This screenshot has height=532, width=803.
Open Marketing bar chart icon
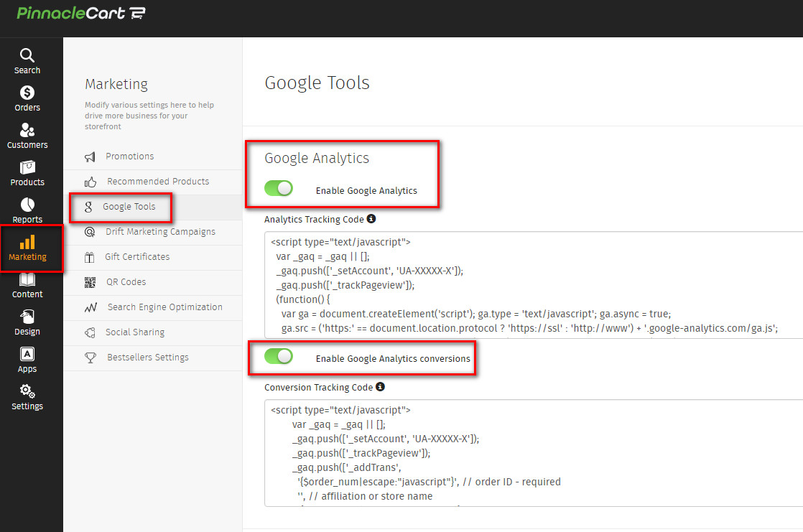point(27,242)
